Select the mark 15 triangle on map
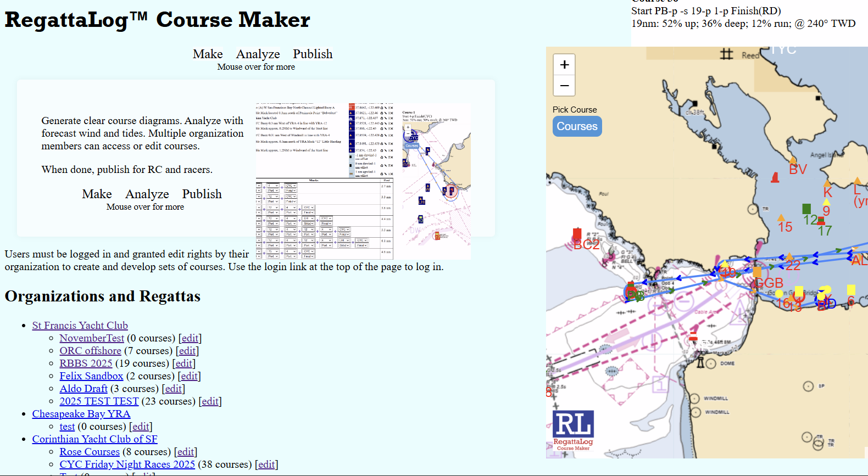 [x=781, y=217]
